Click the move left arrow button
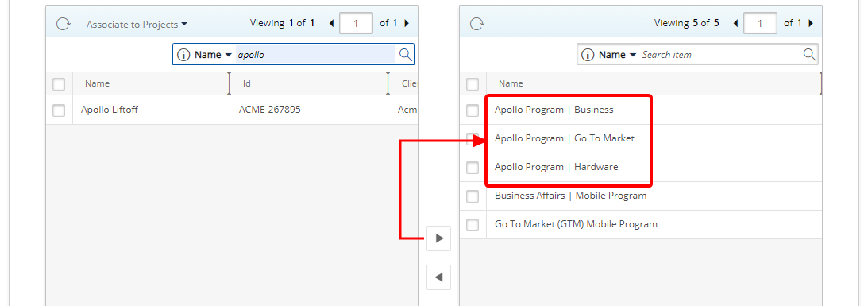Viewport: 868px width, 306px height. coord(439,277)
